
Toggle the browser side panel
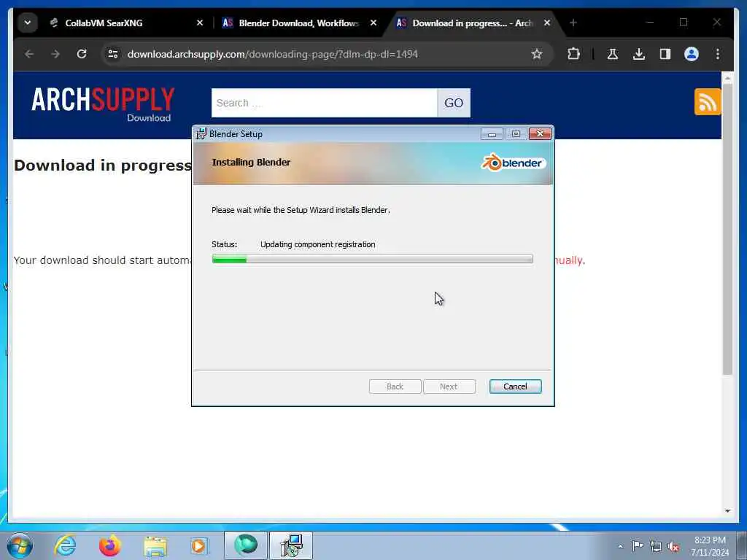tap(665, 54)
